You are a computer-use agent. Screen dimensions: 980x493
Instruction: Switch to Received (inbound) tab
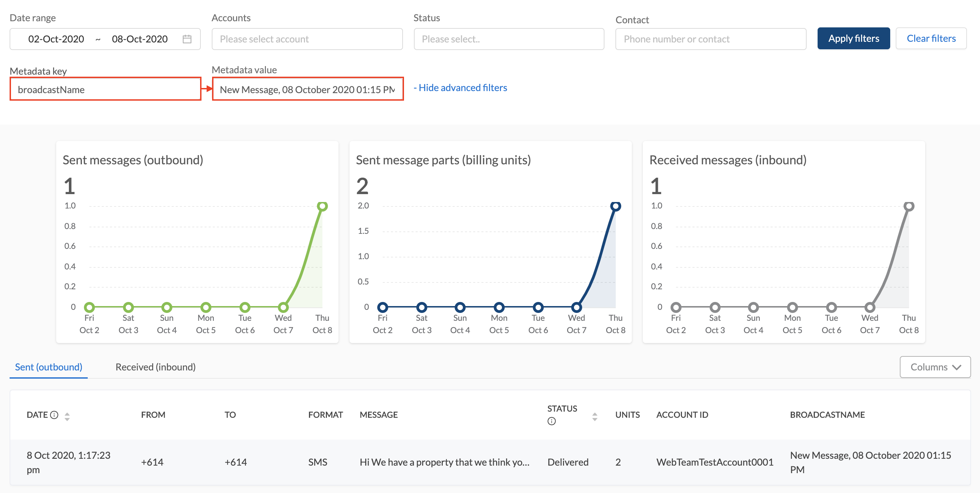tap(155, 367)
